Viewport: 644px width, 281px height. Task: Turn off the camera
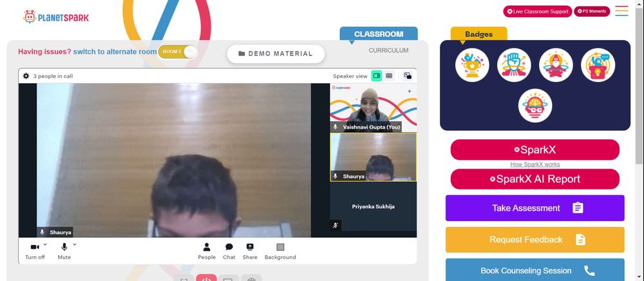35,251
